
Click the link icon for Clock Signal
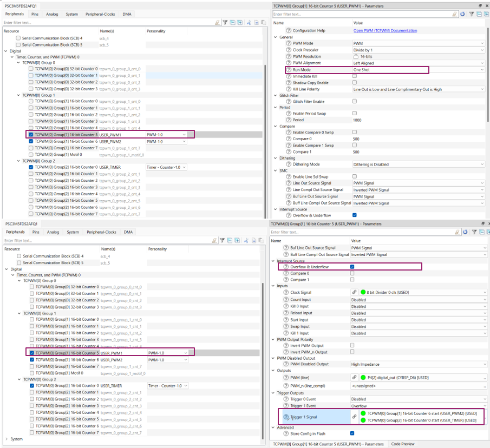tap(355, 292)
